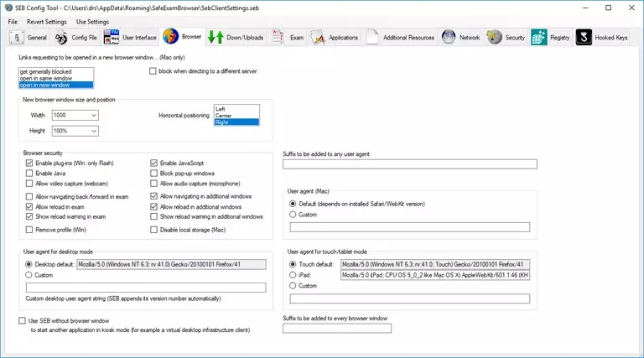Image resolution: width=644 pixels, height=358 pixels.
Task: Click the Registry cube icon
Action: (539, 38)
